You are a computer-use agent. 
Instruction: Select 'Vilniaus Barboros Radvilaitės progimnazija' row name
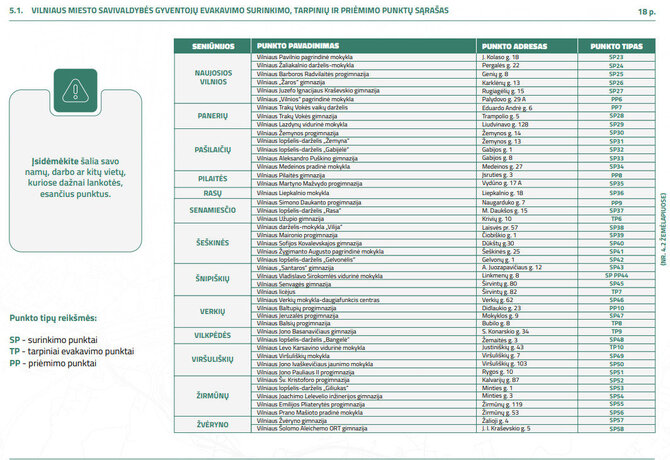coord(313,74)
